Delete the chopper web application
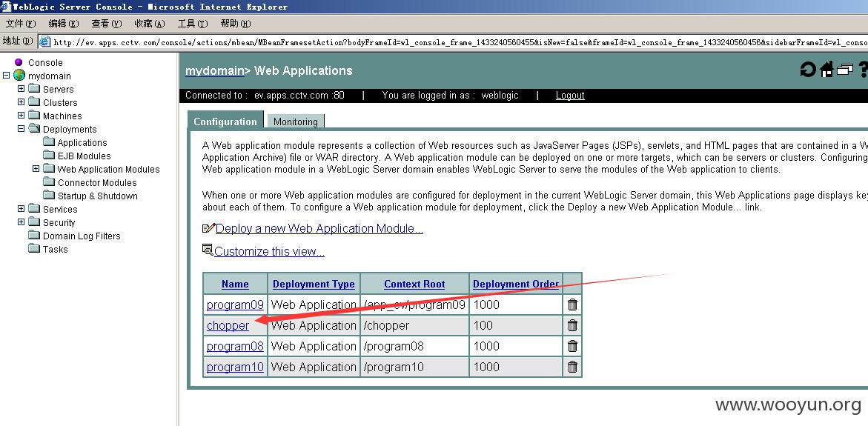Screen dimensions: 868x426 pyautogui.click(x=572, y=325)
